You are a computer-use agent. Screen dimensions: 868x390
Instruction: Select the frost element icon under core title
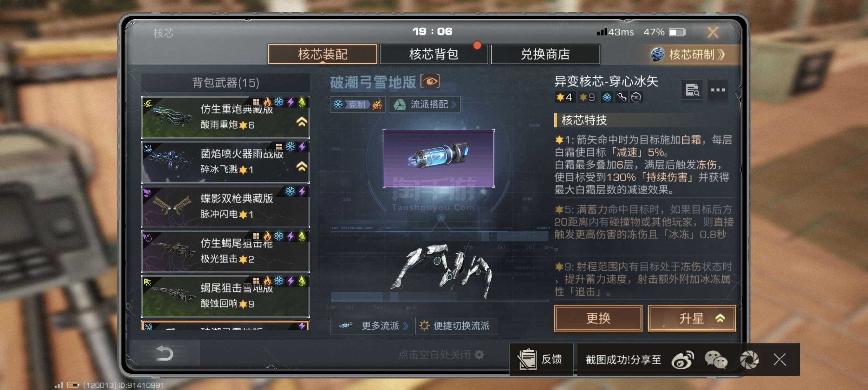[x=607, y=97]
